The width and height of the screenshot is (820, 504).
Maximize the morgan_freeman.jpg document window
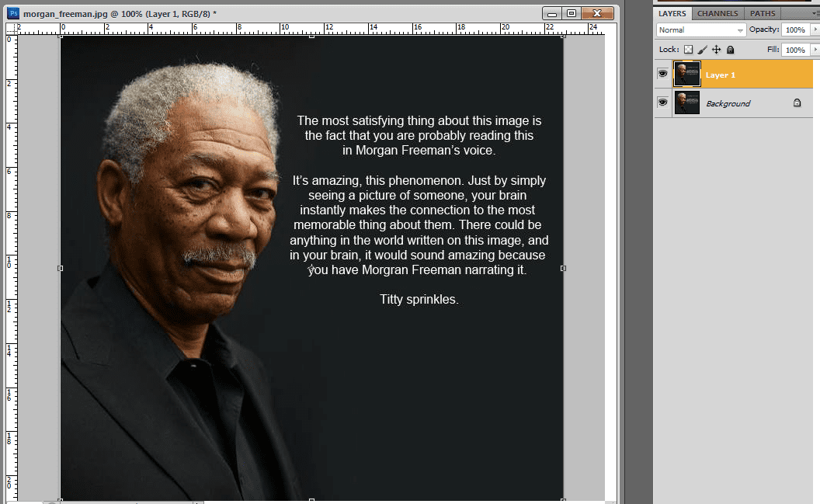click(571, 14)
